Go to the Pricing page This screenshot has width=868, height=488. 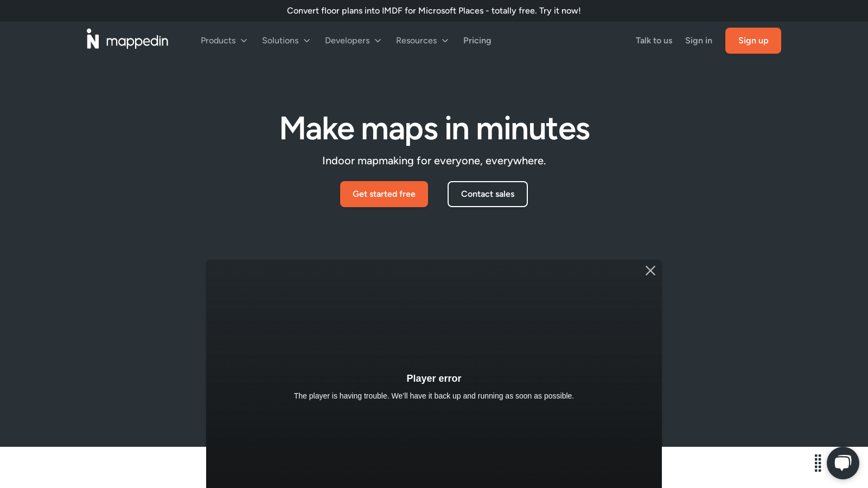point(477,41)
